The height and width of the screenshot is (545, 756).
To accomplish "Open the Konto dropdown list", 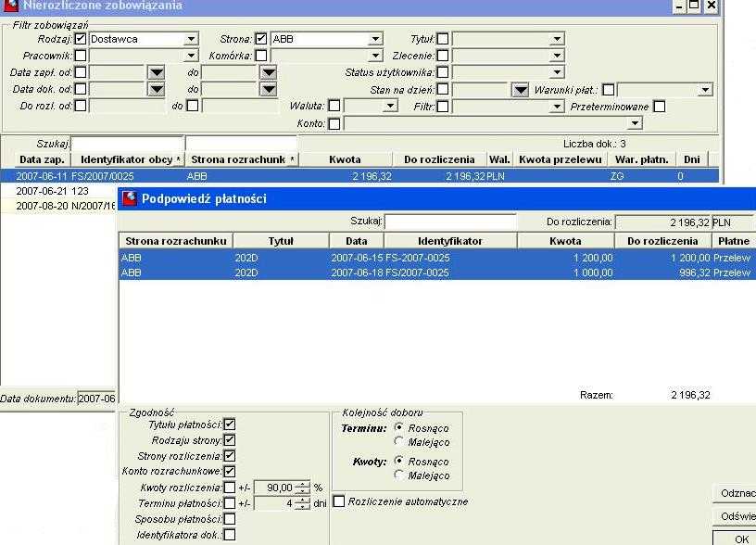I will [x=635, y=123].
